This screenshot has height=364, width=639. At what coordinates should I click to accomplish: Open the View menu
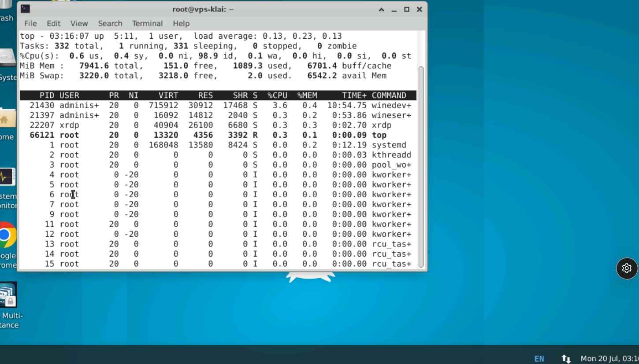[x=79, y=23]
